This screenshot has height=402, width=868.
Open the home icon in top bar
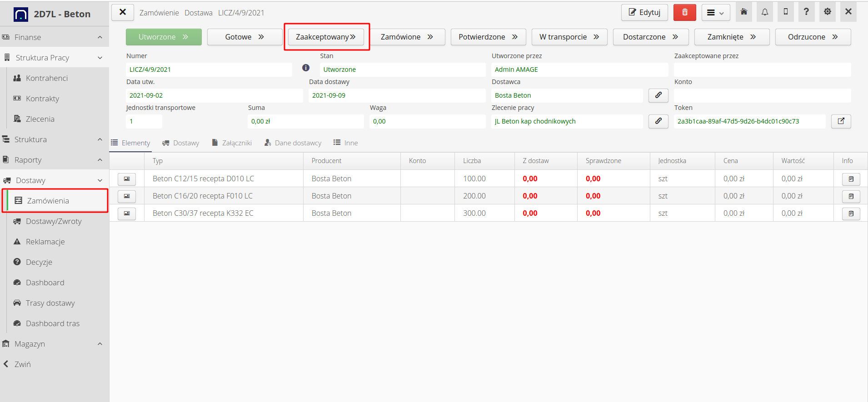point(744,12)
